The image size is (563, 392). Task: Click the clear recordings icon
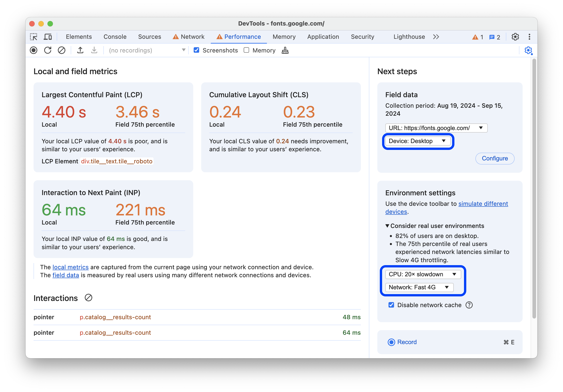point(62,50)
